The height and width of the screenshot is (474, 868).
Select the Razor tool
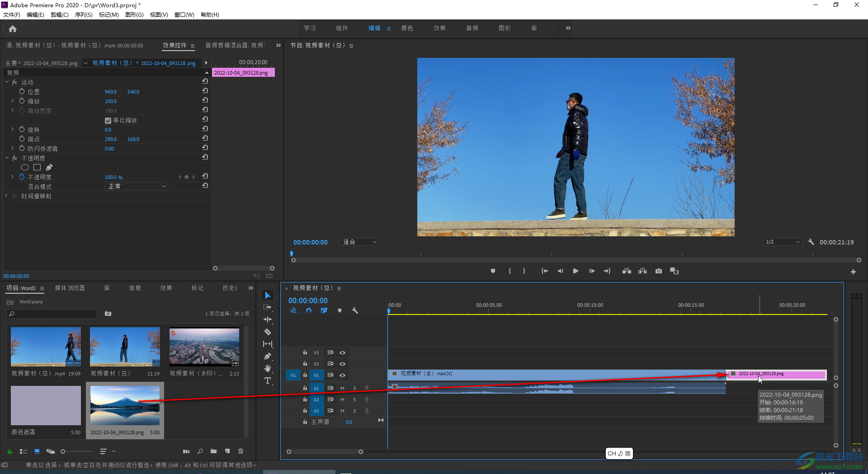(x=268, y=332)
